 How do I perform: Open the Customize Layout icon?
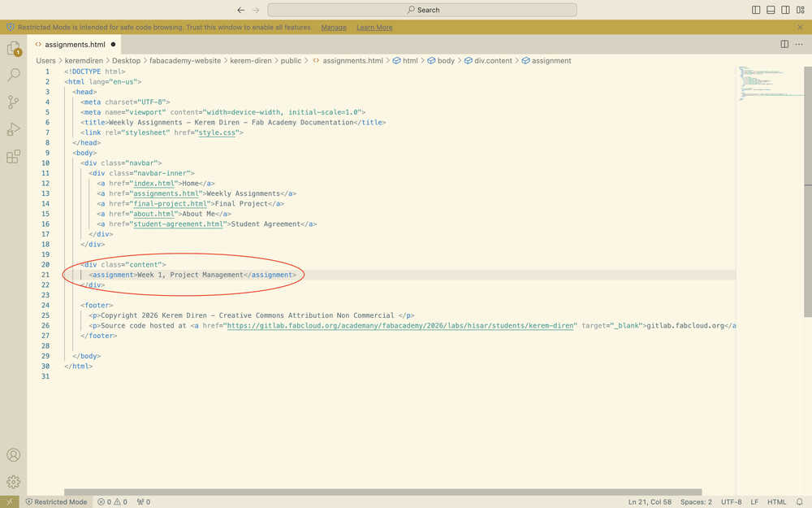tap(800, 10)
